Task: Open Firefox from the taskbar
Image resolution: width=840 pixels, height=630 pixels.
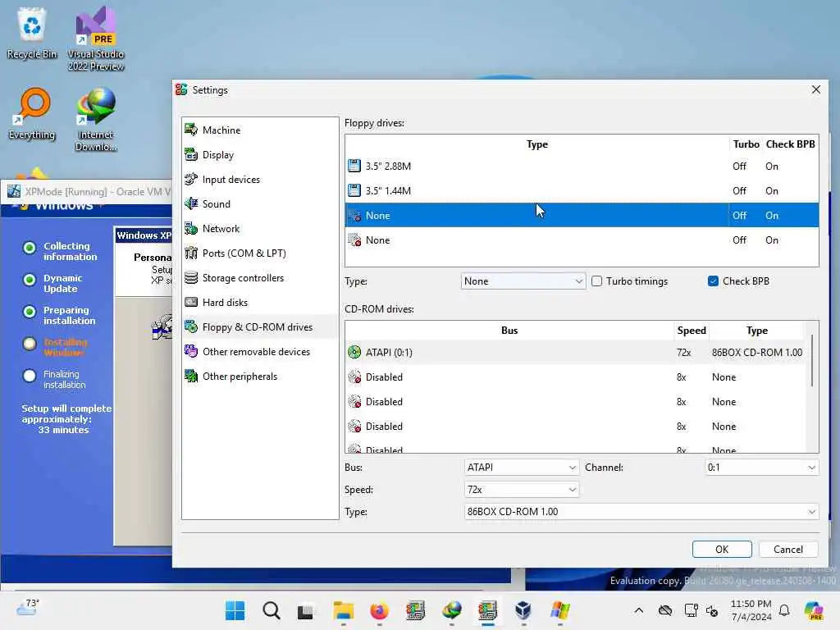Action: tap(379, 610)
